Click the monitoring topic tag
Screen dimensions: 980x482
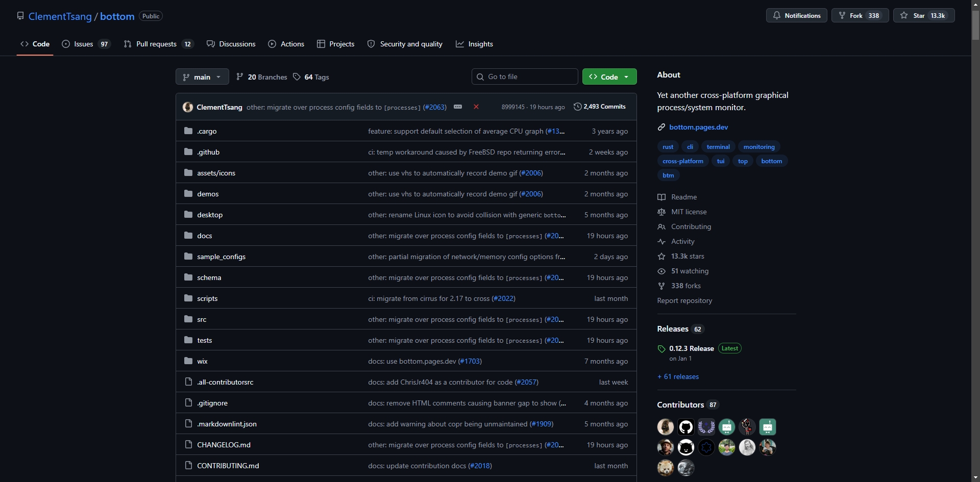tap(759, 147)
